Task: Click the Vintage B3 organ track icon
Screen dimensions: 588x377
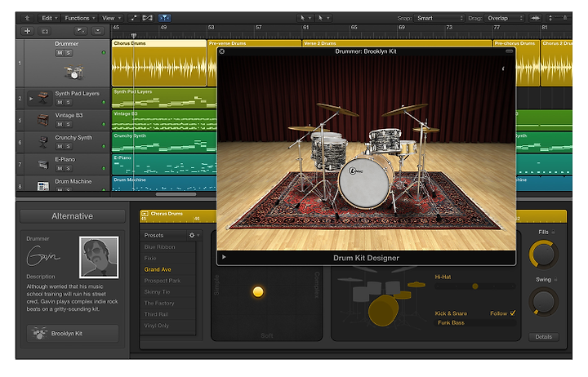Action: click(x=42, y=120)
